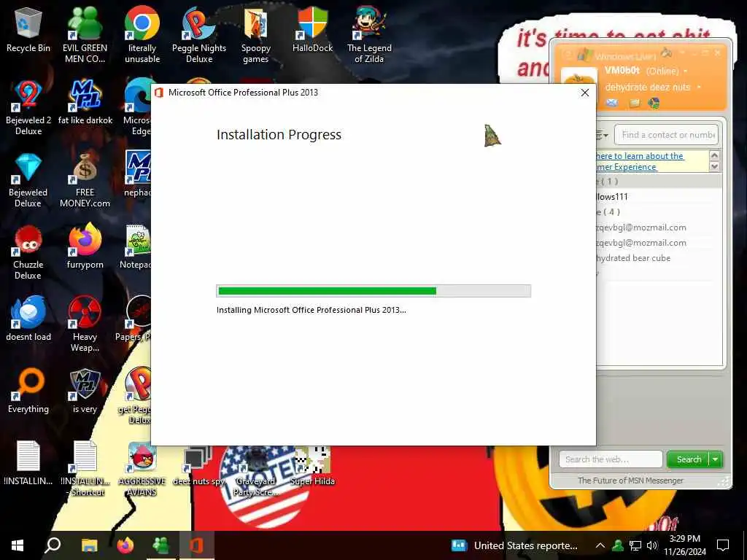Click the mail envelope icon in Messenger
Viewport: 747px width, 560px height.
pos(612,103)
